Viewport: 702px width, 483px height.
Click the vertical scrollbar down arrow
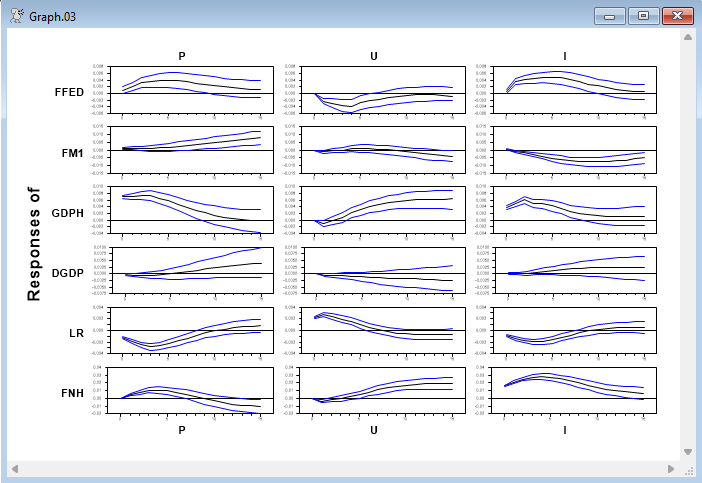pyautogui.click(x=688, y=452)
